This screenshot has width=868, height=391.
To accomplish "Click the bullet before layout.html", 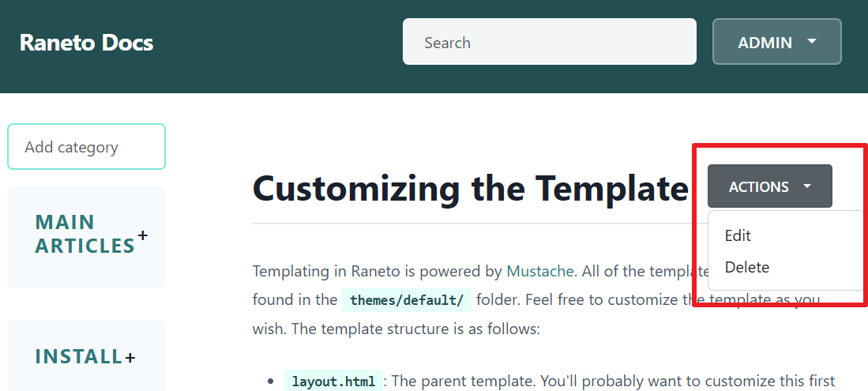I will point(271,382).
